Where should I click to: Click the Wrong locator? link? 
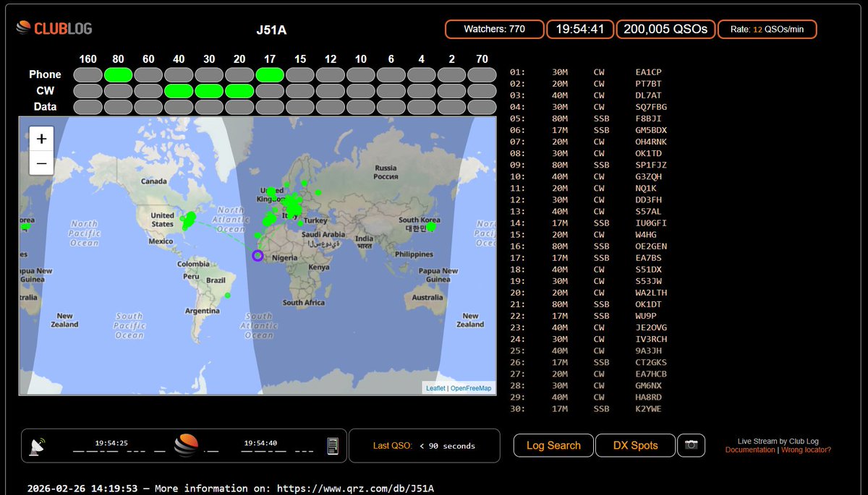(806, 449)
